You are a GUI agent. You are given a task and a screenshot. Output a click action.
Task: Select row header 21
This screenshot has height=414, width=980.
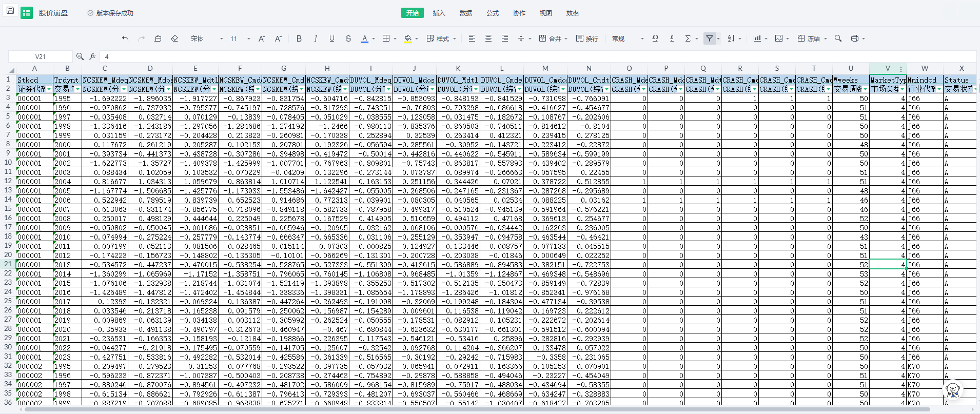pos(8,264)
